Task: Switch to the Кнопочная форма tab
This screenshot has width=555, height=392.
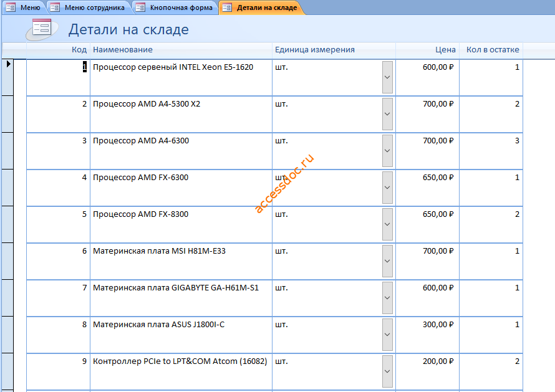Action: (x=175, y=7)
